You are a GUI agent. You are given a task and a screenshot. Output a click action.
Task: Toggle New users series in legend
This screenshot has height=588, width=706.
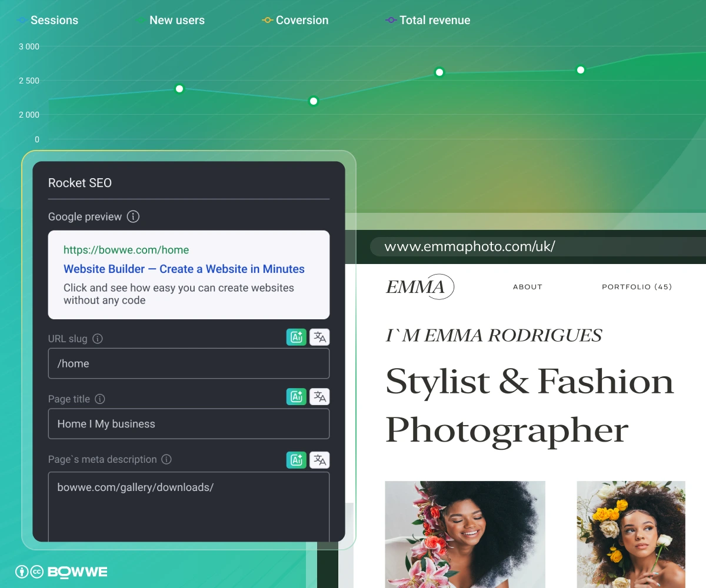[x=170, y=20]
